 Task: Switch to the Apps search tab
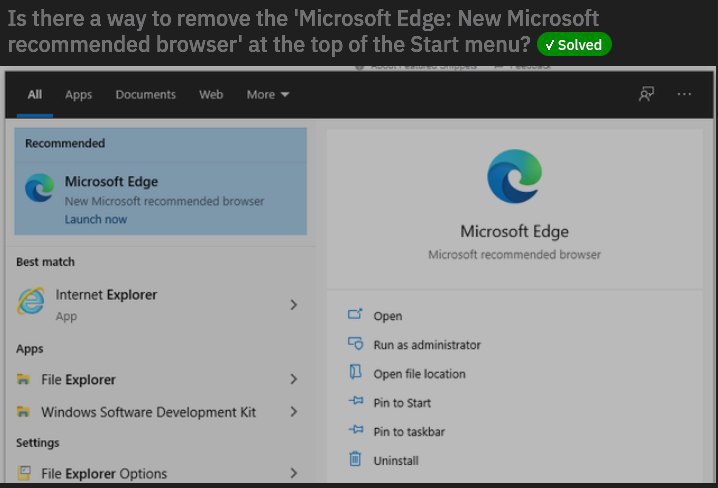[x=78, y=95]
